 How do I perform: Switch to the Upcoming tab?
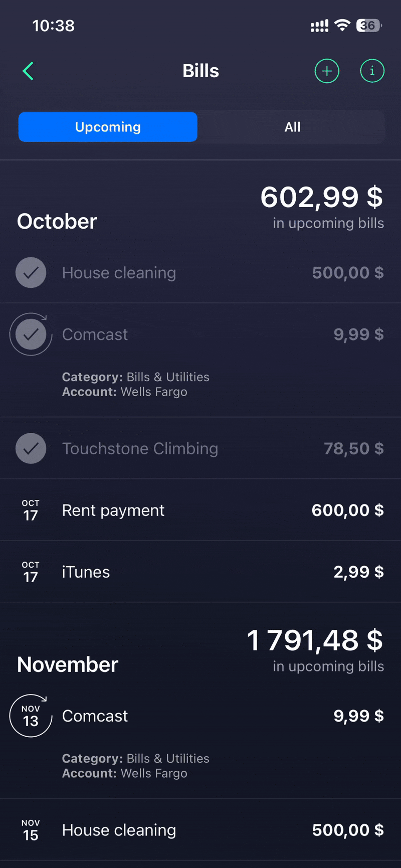[x=108, y=127]
